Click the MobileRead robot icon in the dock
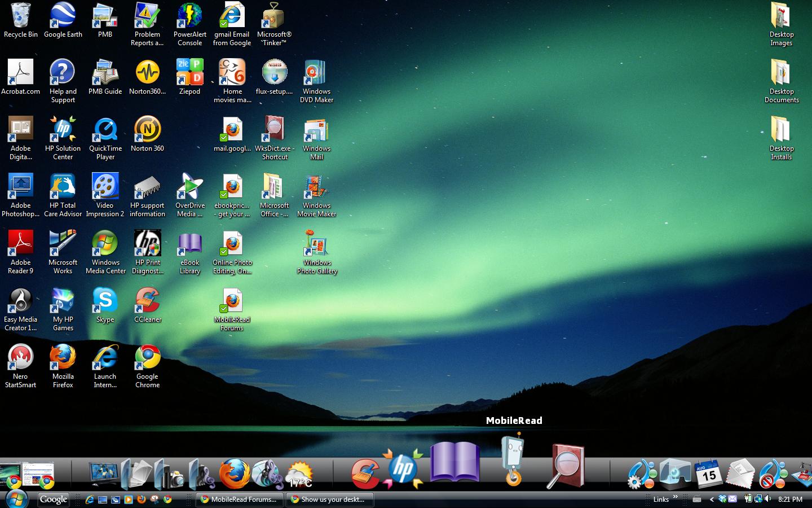Viewport: 812px width, 508px height. pyautogui.click(x=513, y=459)
